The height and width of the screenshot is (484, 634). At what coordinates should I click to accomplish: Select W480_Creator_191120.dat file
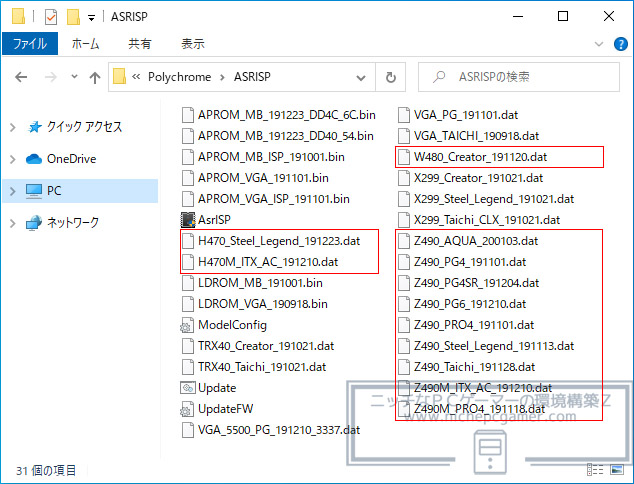coord(472,157)
